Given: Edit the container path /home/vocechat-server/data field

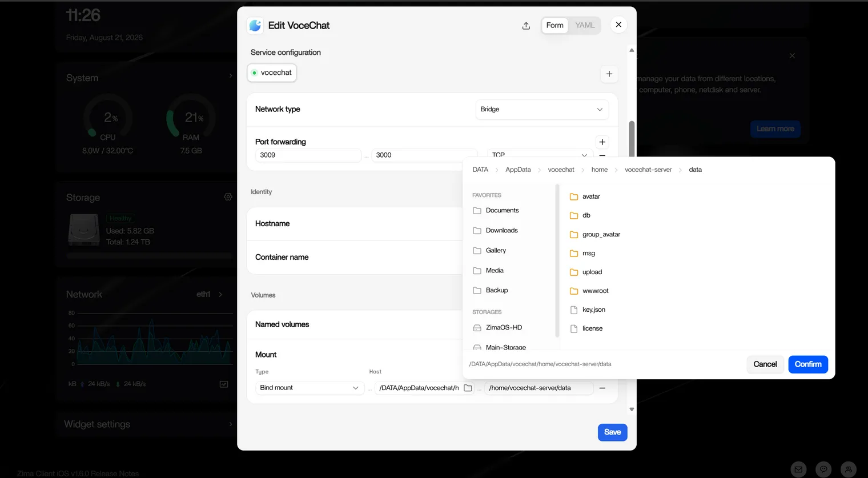Looking at the screenshot, I should pos(539,388).
